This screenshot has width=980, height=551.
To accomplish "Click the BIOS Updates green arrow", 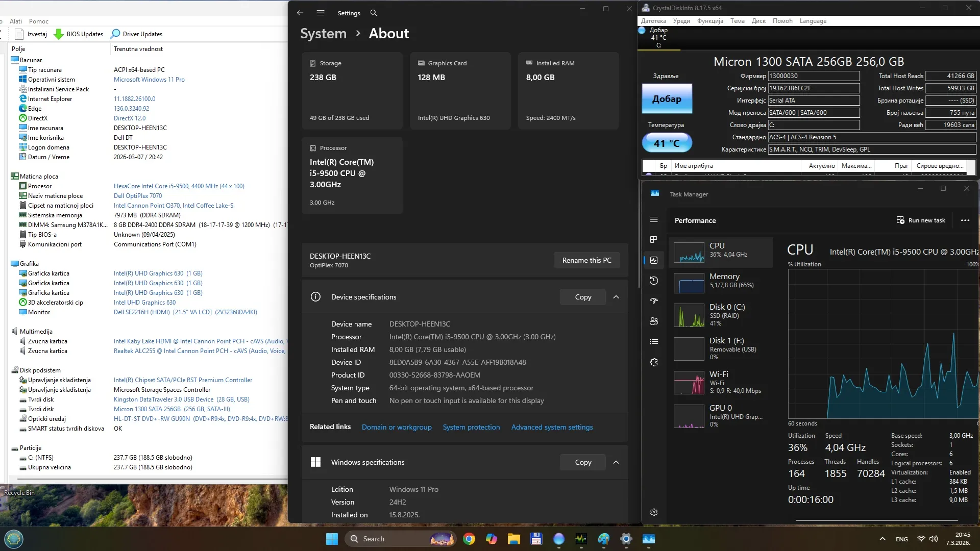I will point(59,34).
